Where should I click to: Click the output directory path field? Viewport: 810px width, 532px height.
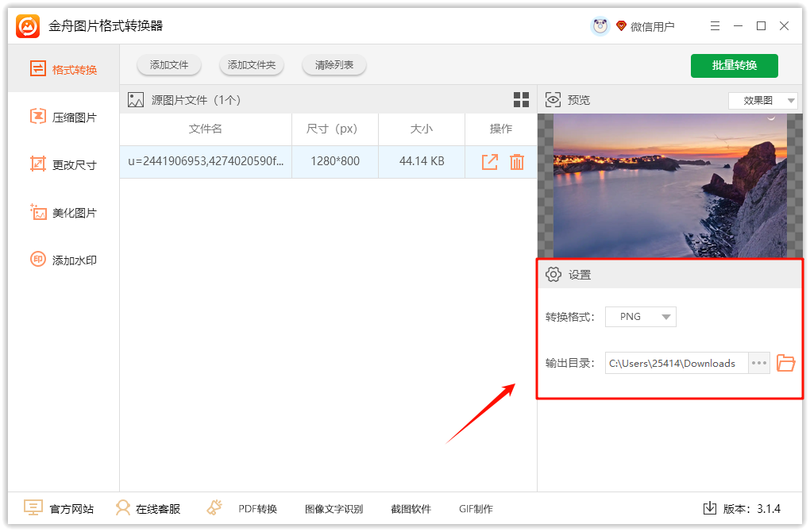pyautogui.click(x=677, y=363)
